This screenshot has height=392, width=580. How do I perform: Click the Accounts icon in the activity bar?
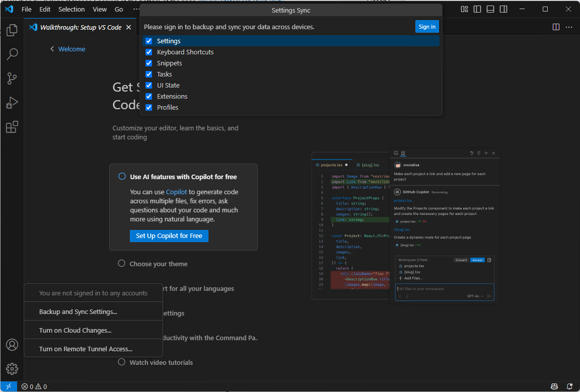12,345
